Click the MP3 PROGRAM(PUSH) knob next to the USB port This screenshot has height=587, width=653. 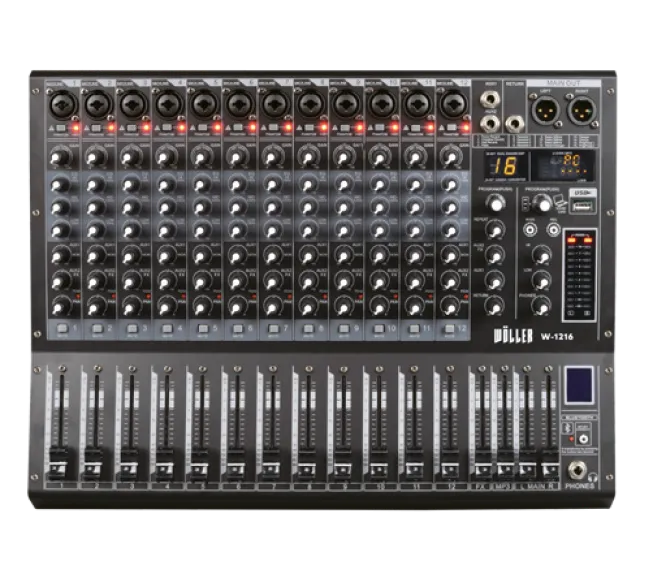tap(543, 204)
